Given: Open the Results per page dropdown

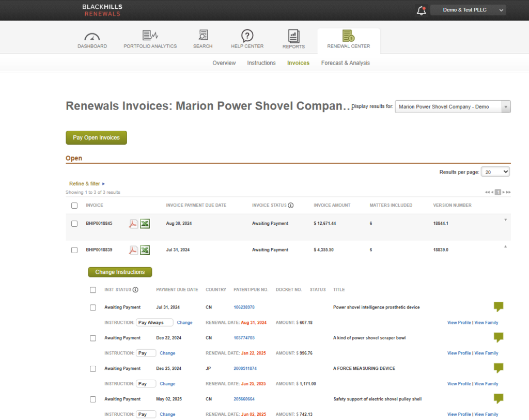Looking at the screenshot, I should 495,172.
